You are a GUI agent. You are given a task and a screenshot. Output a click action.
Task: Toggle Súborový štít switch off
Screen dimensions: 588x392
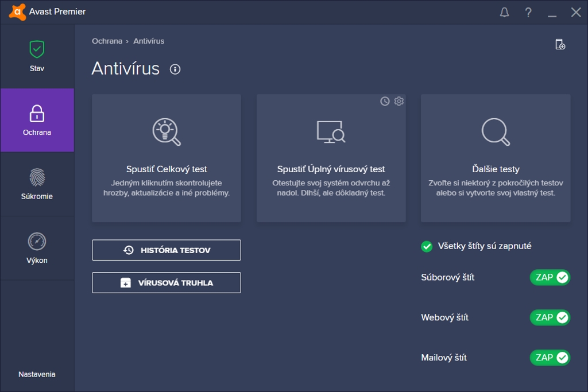click(550, 278)
